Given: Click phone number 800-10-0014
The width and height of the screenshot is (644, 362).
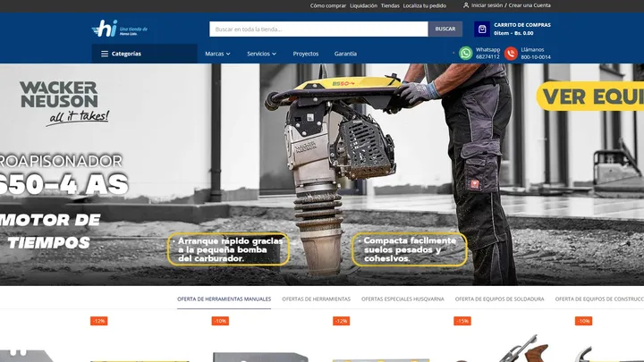Looking at the screenshot, I should [x=536, y=57].
